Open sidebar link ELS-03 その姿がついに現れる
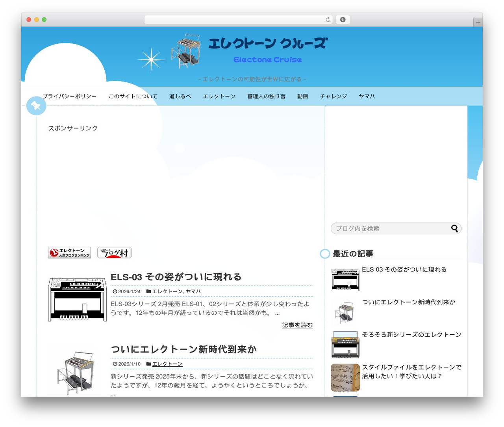This screenshot has height=427, width=504. click(404, 269)
